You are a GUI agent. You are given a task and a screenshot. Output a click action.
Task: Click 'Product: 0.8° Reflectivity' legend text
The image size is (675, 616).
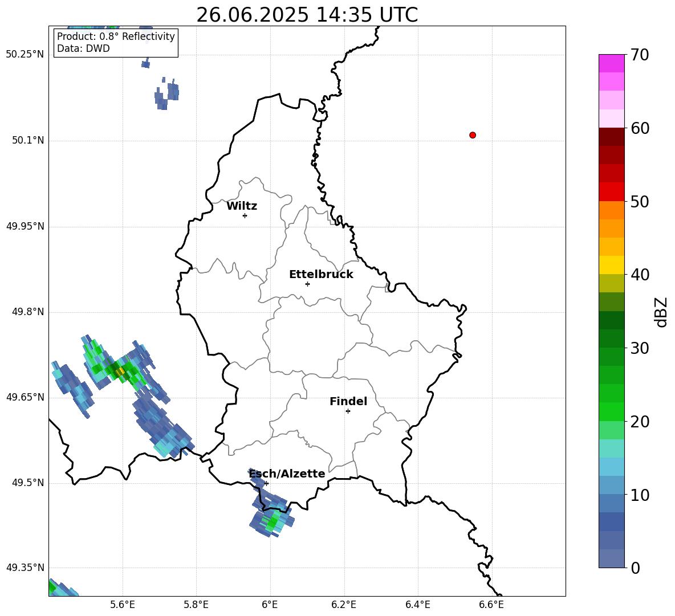[x=116, y=36]
